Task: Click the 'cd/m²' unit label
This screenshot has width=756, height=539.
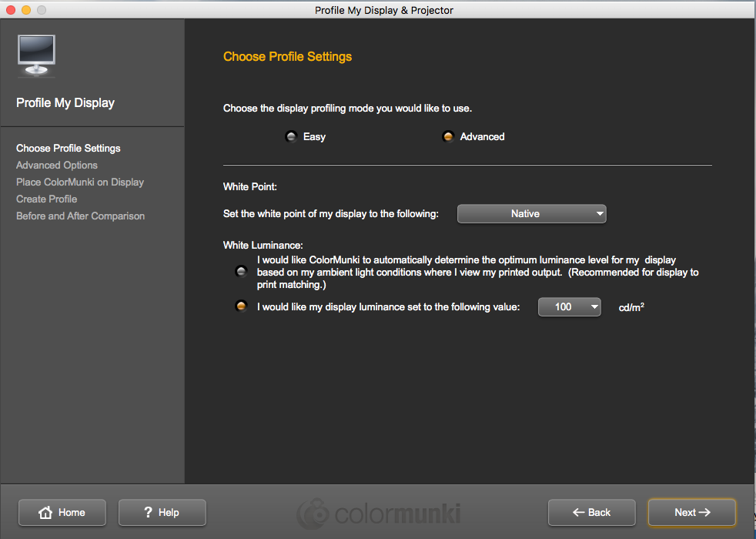Action: pos(631,306)
